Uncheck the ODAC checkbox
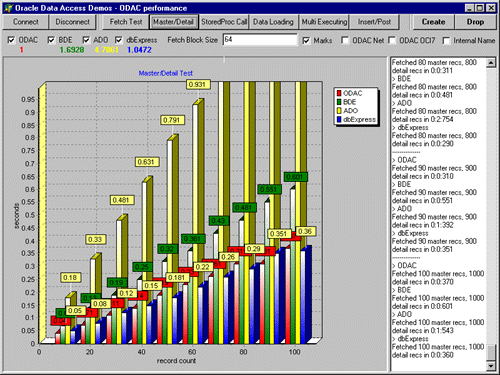Screen dimensions: 500x375 tap(11, 40)
